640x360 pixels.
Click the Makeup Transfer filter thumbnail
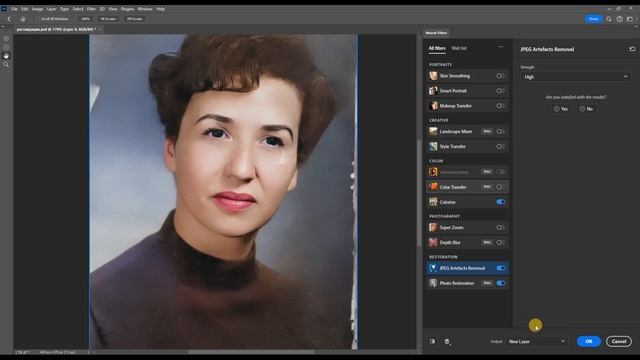pos(433,106)
